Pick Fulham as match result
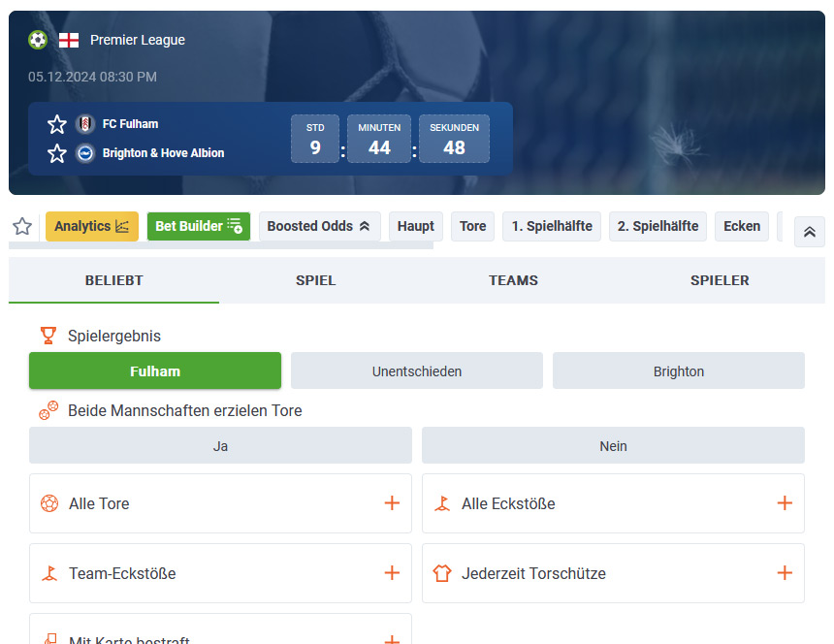Screen dimensions: 834x644 pos(155,370)
